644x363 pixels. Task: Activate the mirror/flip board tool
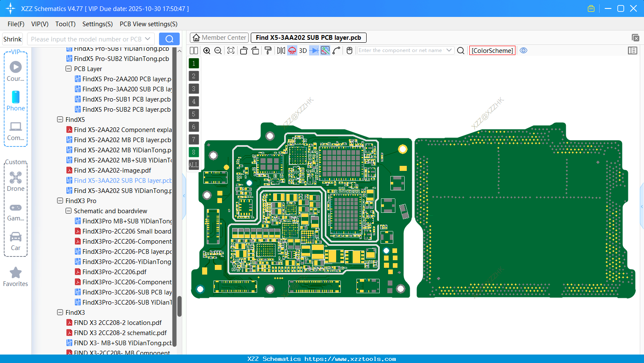click(282, 50)
